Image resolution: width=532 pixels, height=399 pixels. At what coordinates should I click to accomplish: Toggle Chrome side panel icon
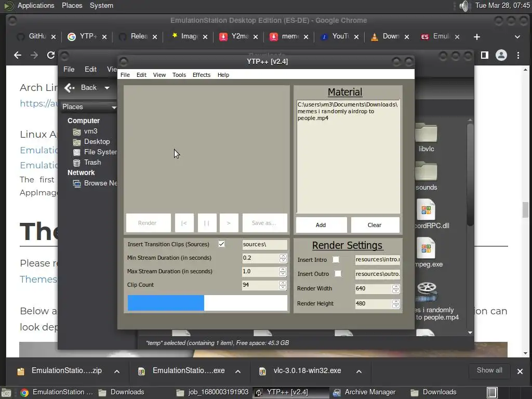(x=485, y=55)
